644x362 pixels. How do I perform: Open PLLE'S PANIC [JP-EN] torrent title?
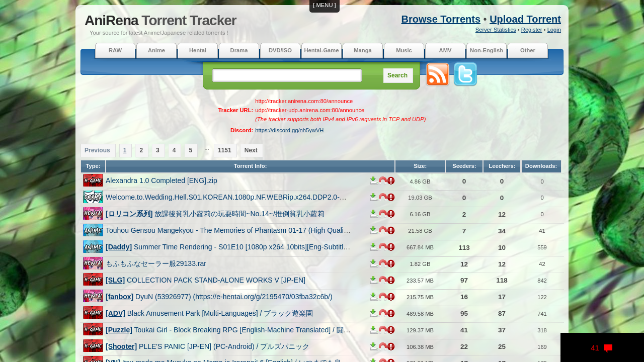click(x=224, y=346)
